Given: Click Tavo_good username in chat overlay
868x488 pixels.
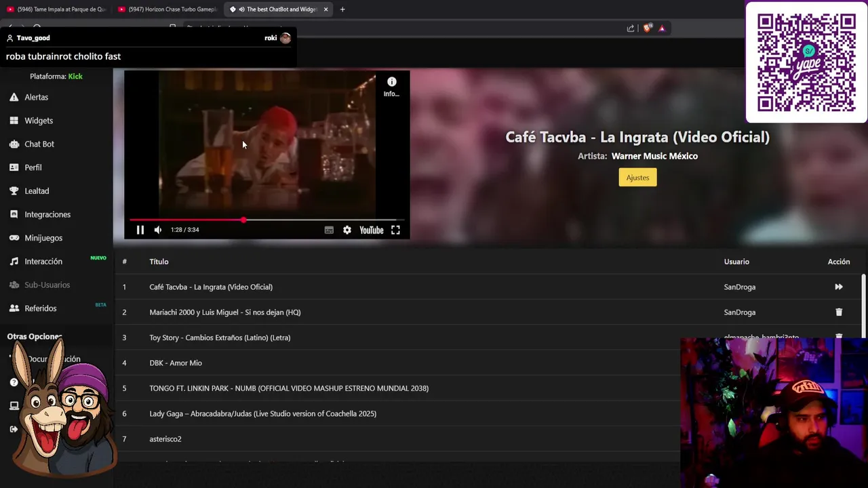Looking at the screenshot, I should coord(33,38).
